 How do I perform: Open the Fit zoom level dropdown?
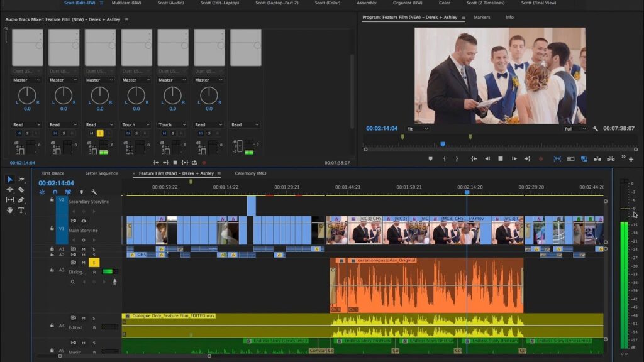[x=418, y=129]
